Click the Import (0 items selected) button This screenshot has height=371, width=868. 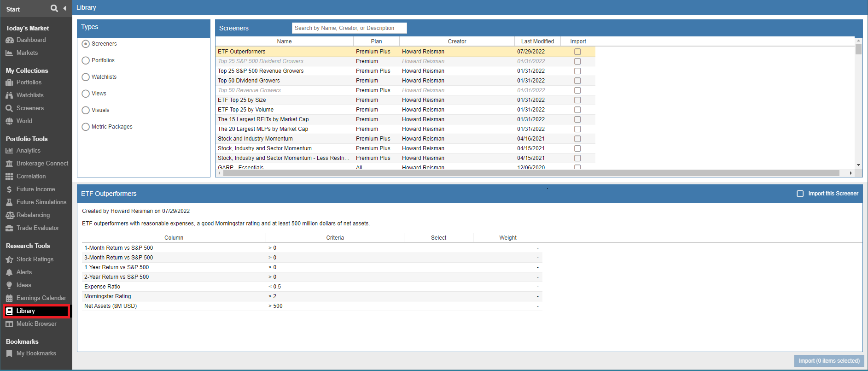(x=829, y=361)
